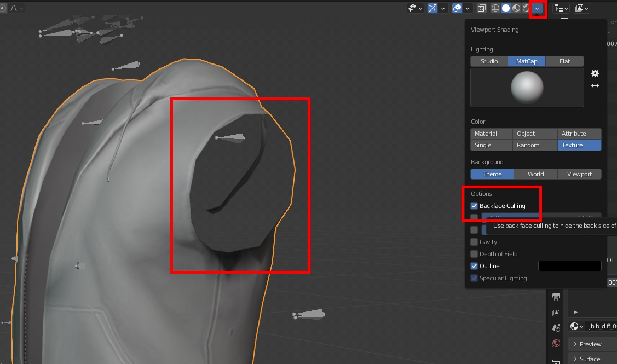This screenshot has width=617, height=364.
Task: Select Studio lighting mode
Action: (489, 61)
